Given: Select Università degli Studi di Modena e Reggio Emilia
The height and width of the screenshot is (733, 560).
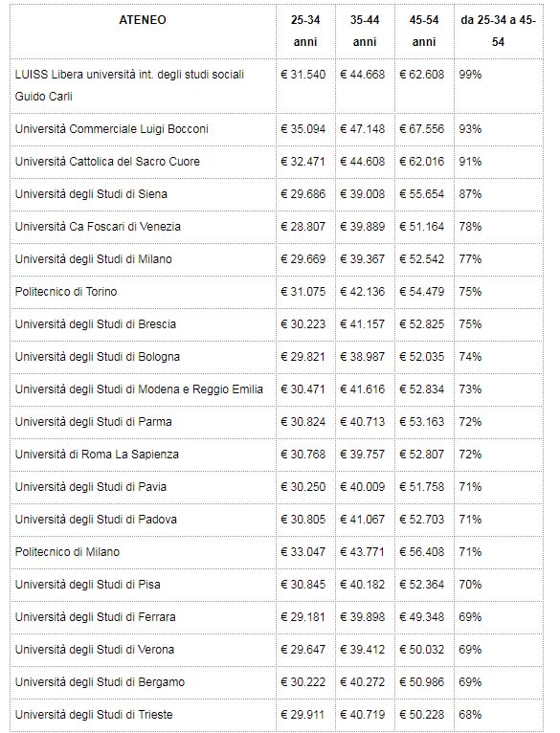Looking at the screenshot, I should (x=139, y=389).
